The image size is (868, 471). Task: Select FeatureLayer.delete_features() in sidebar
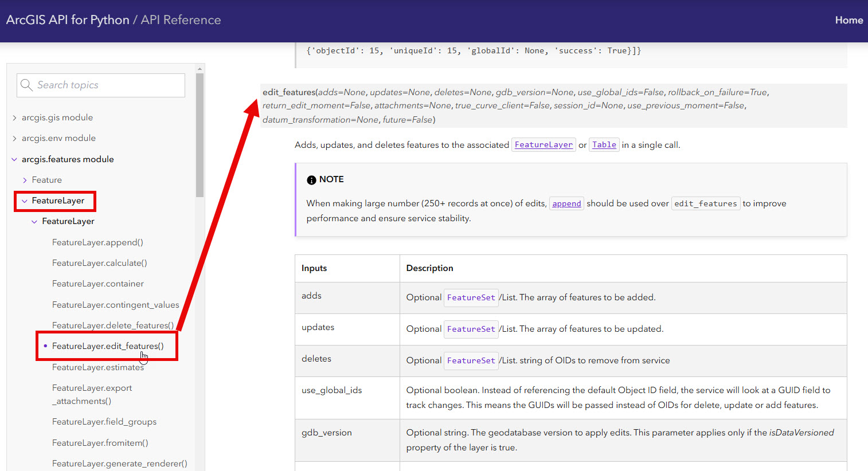[112, 325]
